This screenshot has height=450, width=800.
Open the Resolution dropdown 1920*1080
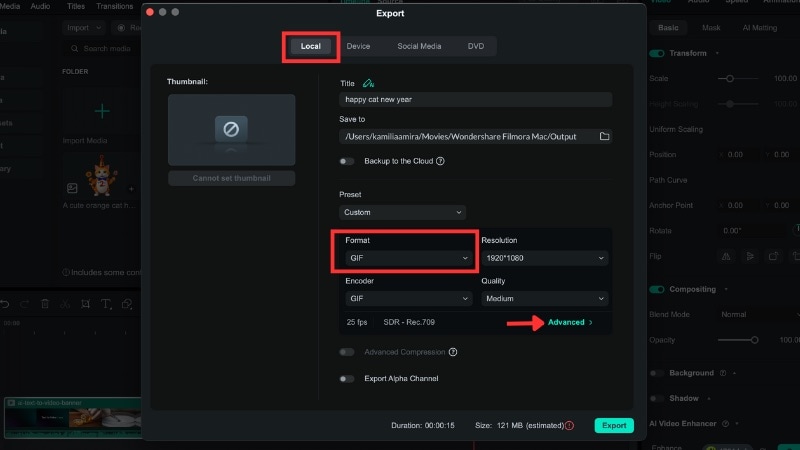544,258
